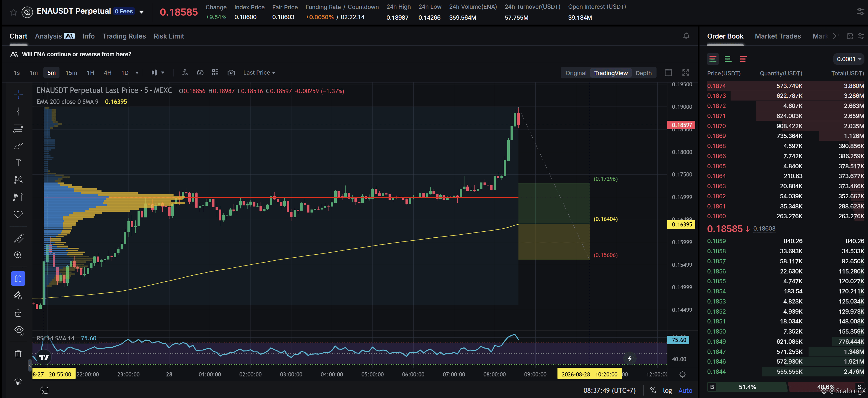The width and height of the screenshot is (868, 398).
Task: Open the Trading Rules tab
Action: [x=124, y=36]
